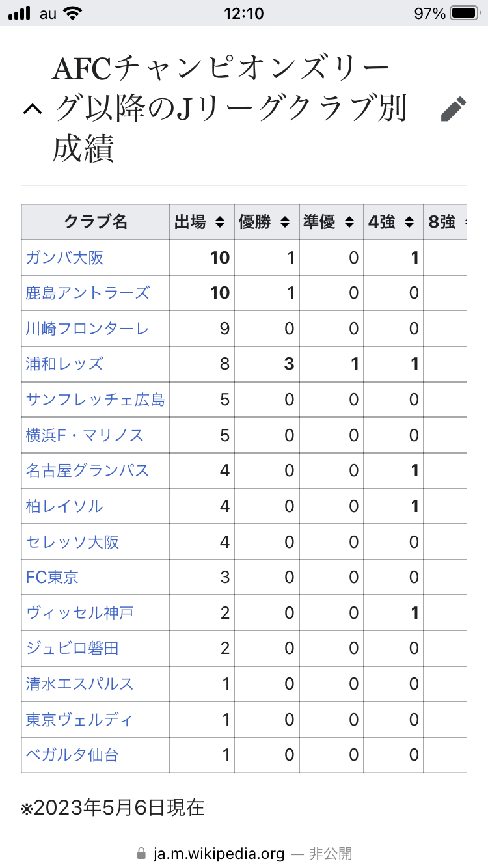Image resolution: width=488 pixels, height=868 pixels.
Task: Sort table by 優勝 column arrows
Action: pyautogui.click(x=284, y=223)
